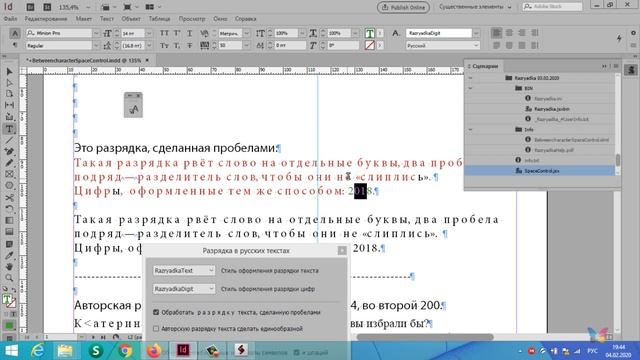The height and width of the screenshot is (360, 640).
Task: Open the Файл menu
Action: pos(10,19)
